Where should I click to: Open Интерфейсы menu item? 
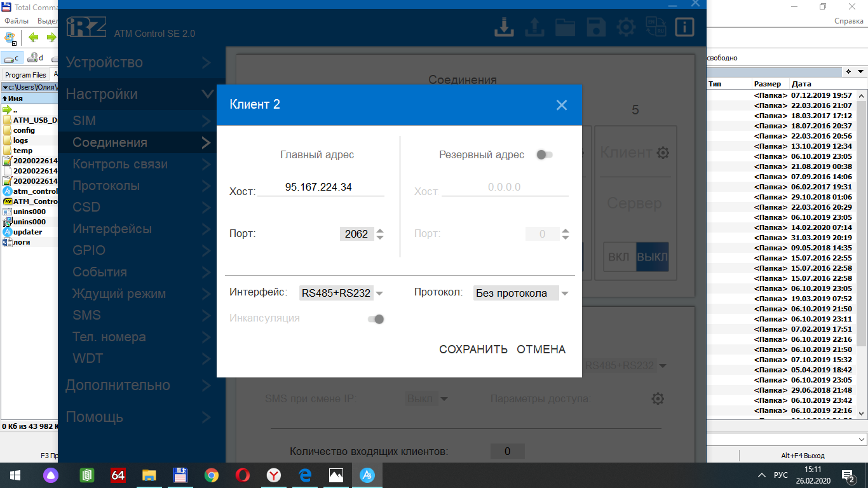click(x=142, y=229)
